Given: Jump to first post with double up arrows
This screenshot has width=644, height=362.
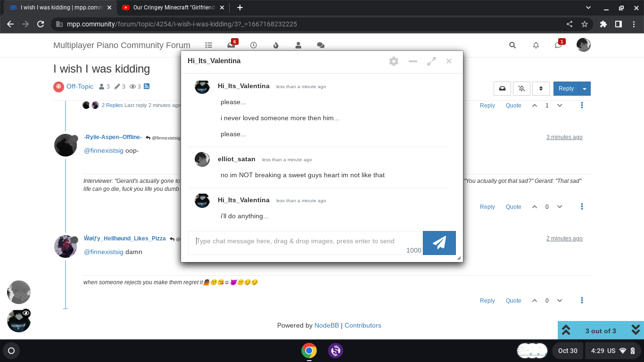Looking at the screenshot, I should (566, 330).
